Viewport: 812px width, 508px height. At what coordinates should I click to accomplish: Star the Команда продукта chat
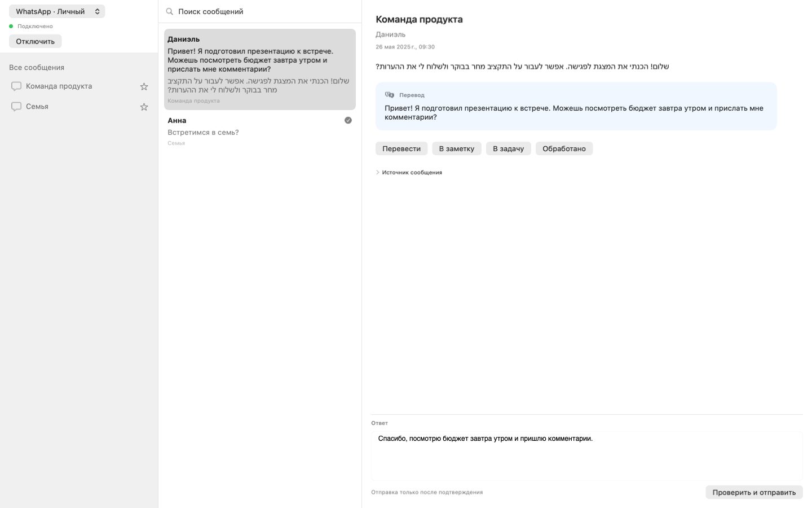click(144, 86)
